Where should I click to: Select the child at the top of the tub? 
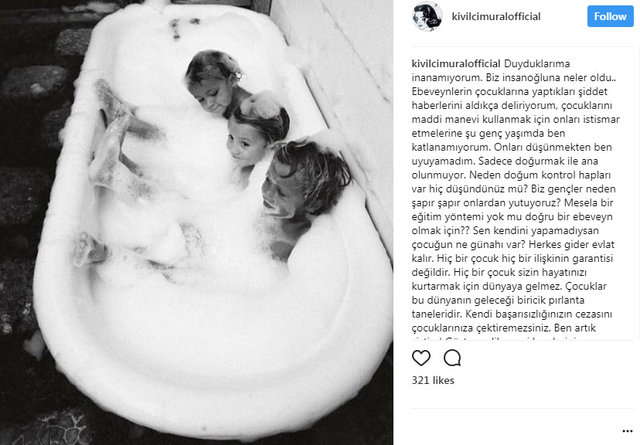216,82
